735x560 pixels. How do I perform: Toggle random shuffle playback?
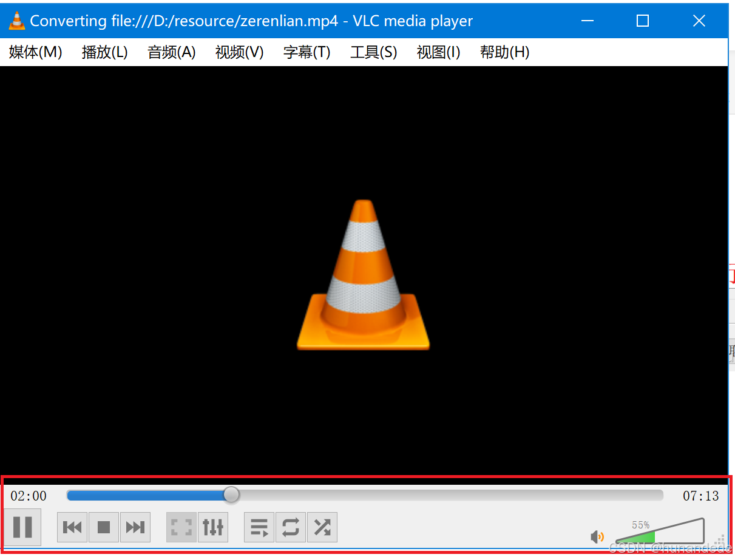tap(322, 527)
